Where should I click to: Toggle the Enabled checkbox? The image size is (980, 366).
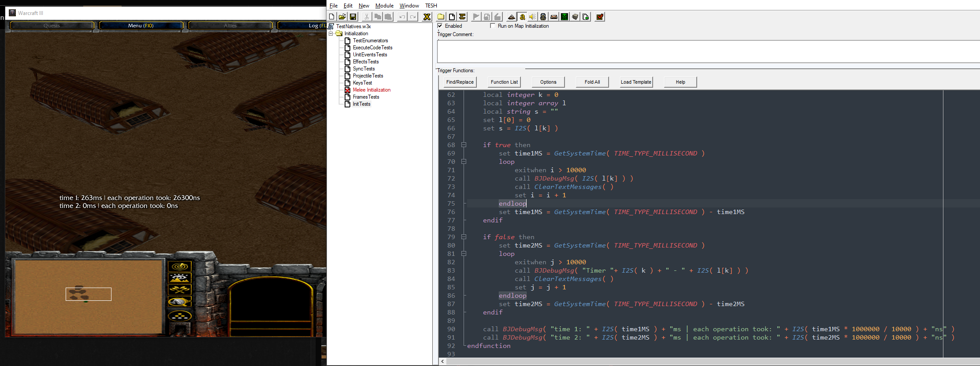(440, 26)
